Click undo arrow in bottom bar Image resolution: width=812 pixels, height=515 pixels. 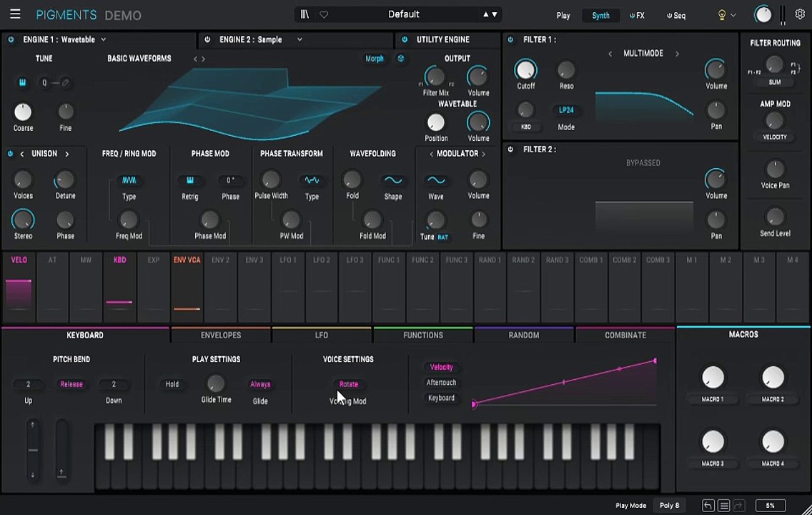(x=708, y=505)
